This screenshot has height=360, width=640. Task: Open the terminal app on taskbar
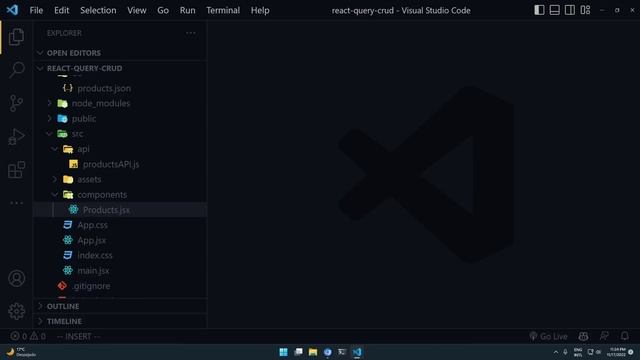(342, 352)
